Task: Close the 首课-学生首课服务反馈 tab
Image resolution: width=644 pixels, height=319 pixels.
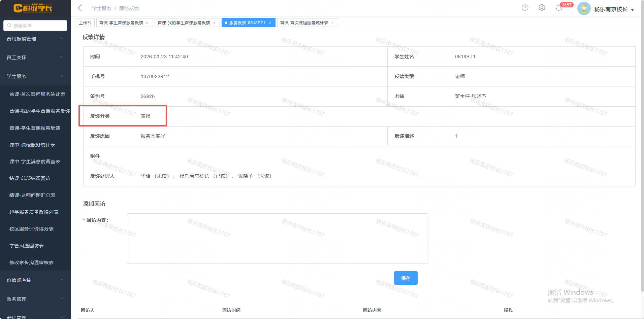Action: [147, 23]
